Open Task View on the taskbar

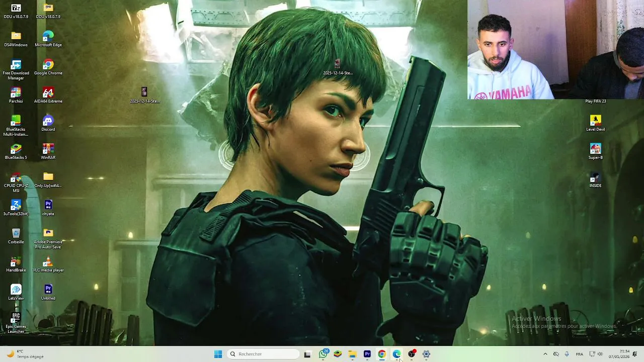point(307,354)
